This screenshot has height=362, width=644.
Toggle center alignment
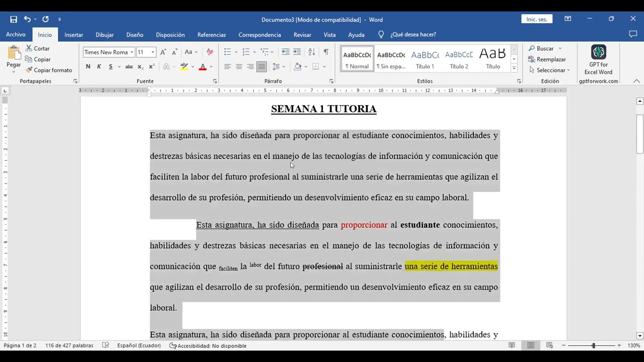tap(239, 66)
